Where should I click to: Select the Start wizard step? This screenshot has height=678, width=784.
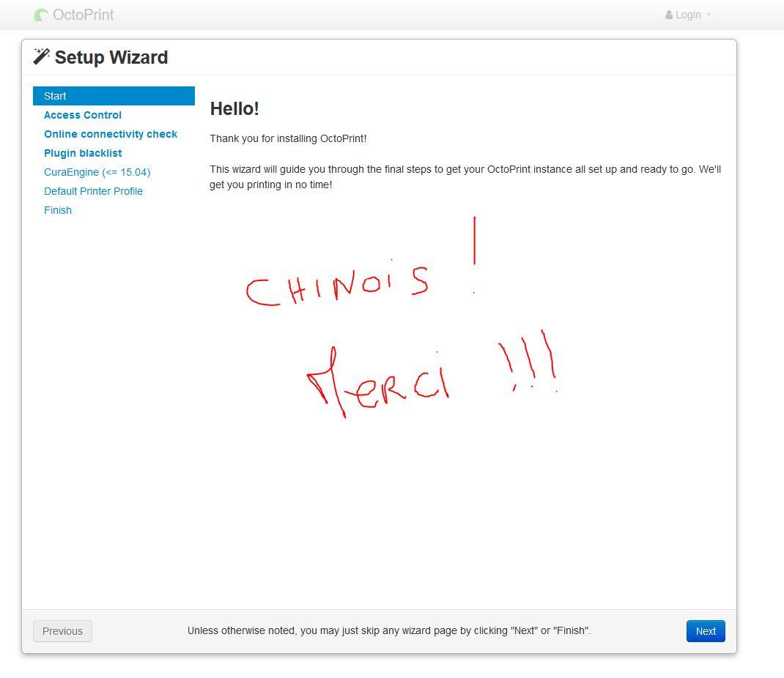[114, 96]
